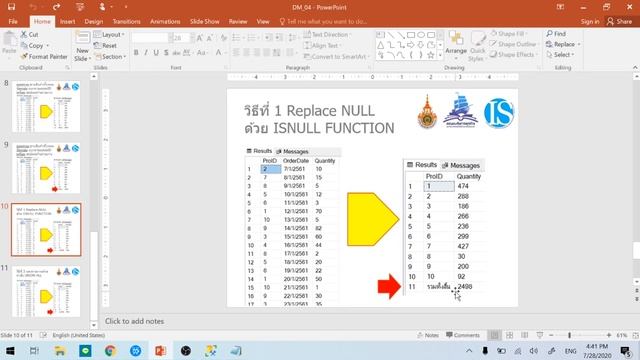Click Start From Beginning presentation icon
The image size is (640, 360).
click(80, 7)
